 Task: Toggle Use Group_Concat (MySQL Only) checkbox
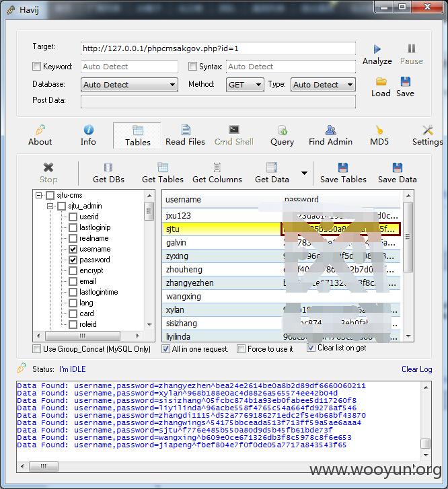(36, 348)
